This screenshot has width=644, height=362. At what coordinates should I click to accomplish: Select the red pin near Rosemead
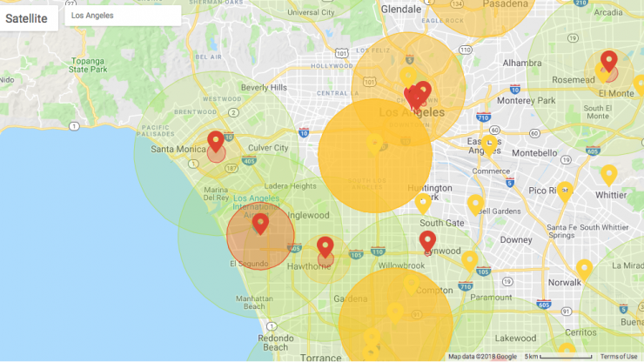609,61
